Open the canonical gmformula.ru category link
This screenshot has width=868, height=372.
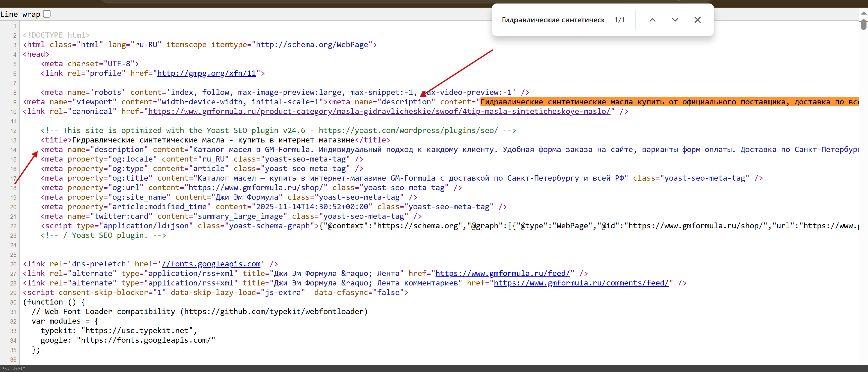379,111
